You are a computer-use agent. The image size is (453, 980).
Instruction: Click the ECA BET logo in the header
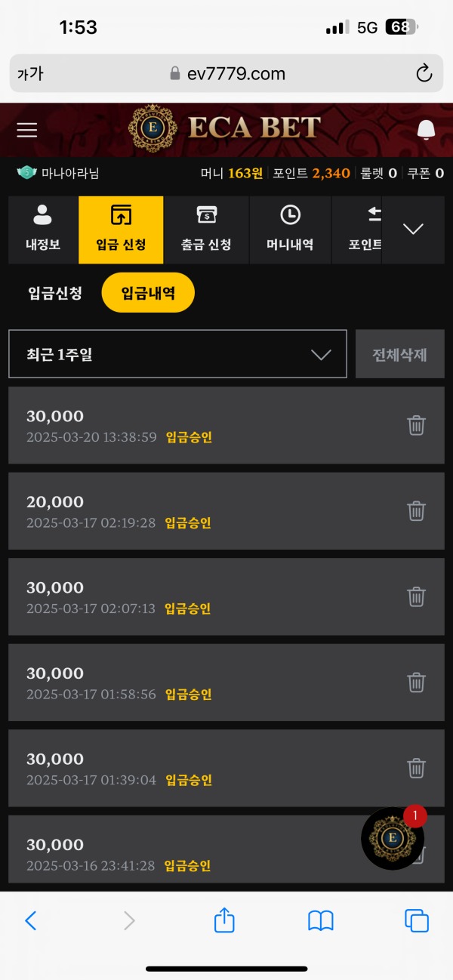point(226,129)
